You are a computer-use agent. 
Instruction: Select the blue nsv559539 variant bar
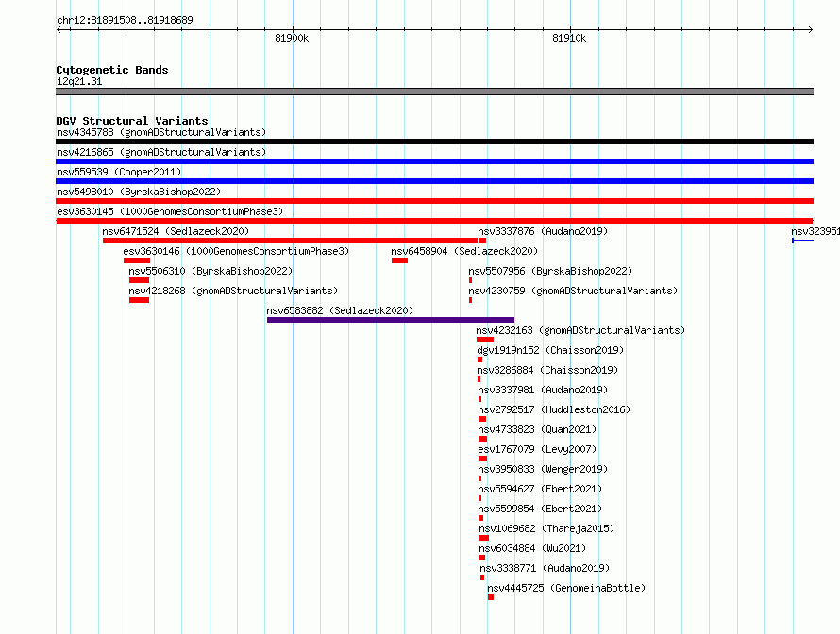coord(434,181)
